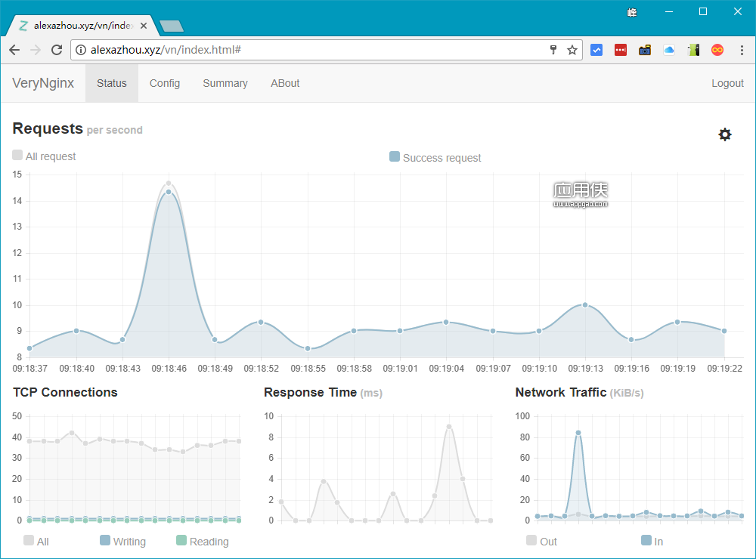Toggle the TCP All legend series
The image size is (756, 559).
pyautogui.click(x=36, y=541)
